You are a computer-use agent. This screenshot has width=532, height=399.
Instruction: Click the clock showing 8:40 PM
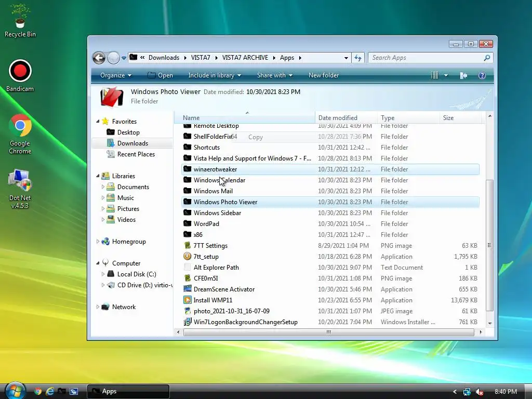tap(506, 392)
